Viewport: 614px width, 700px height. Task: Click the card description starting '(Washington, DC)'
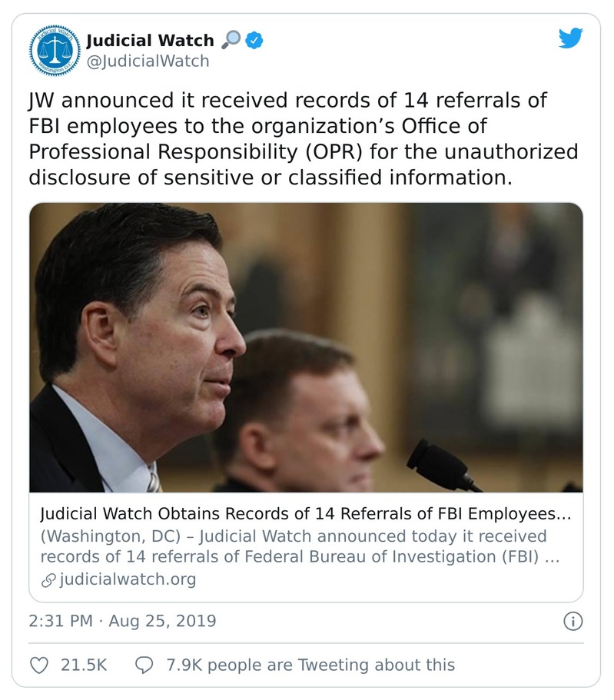pos(298,546)
